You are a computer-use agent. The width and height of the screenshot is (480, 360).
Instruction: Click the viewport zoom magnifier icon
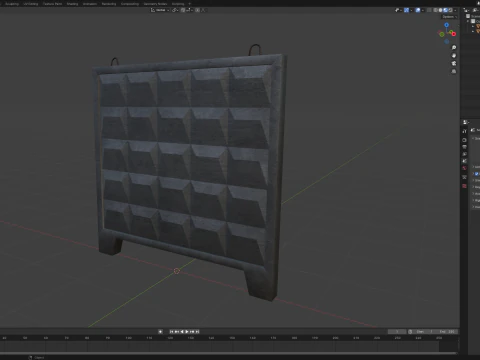pos(454,47)
